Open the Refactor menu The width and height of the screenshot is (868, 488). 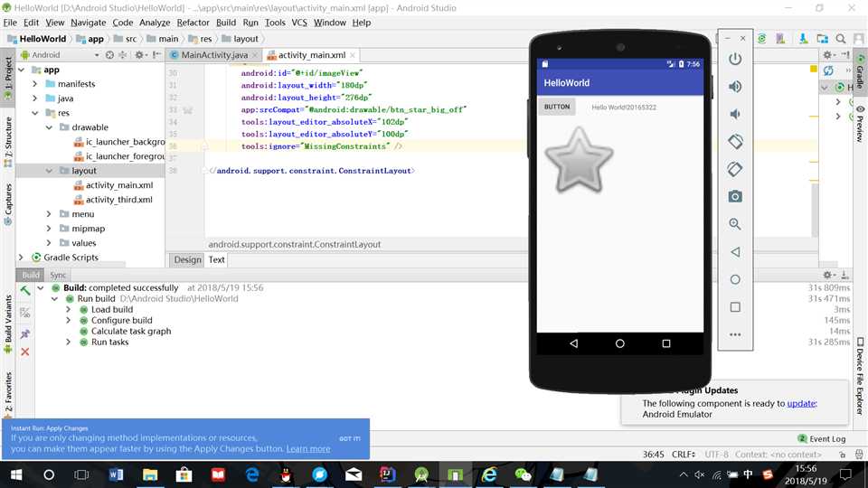click(x=193, y=23)
